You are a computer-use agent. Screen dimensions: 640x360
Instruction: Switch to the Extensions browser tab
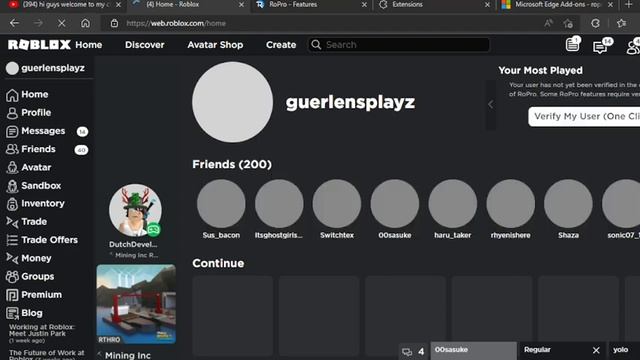(x=433, y=5)
